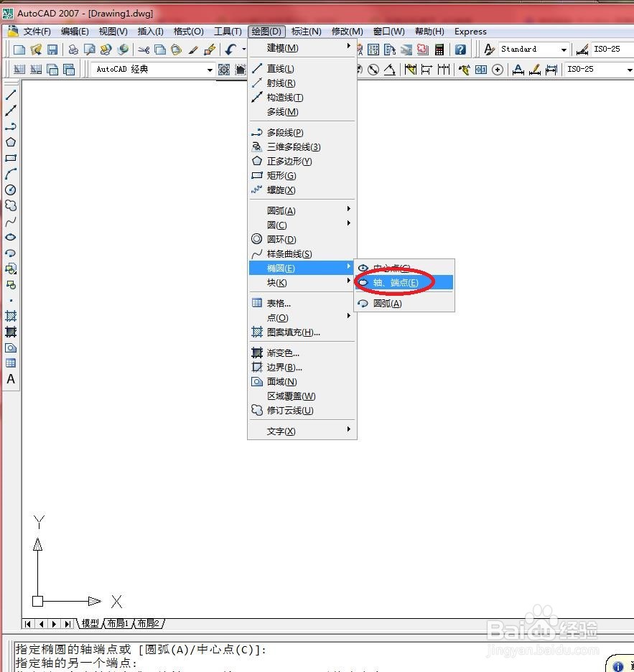Select the Polyline tool in left toolbar
Image resolution: width=634 pixels, height=672 pixels.
click(11, 126)
